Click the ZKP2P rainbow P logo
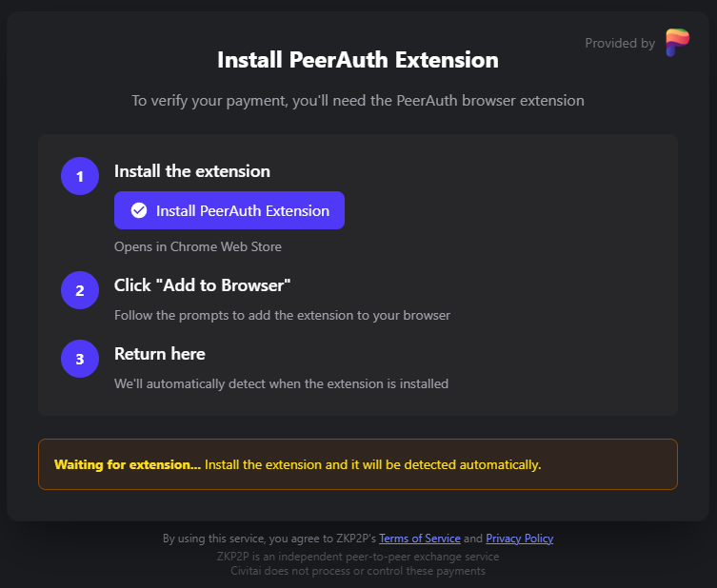Image resolution: width=717 pixels, height=588 pixels. tap(678, 43)
